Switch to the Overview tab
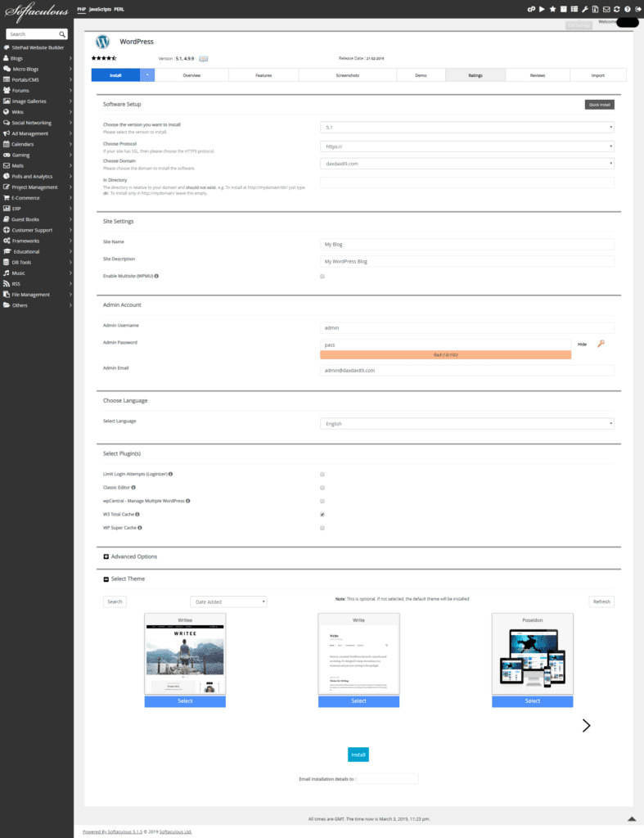Image resolution: width=644 pixels, height=838 pixels. point(191,75)
